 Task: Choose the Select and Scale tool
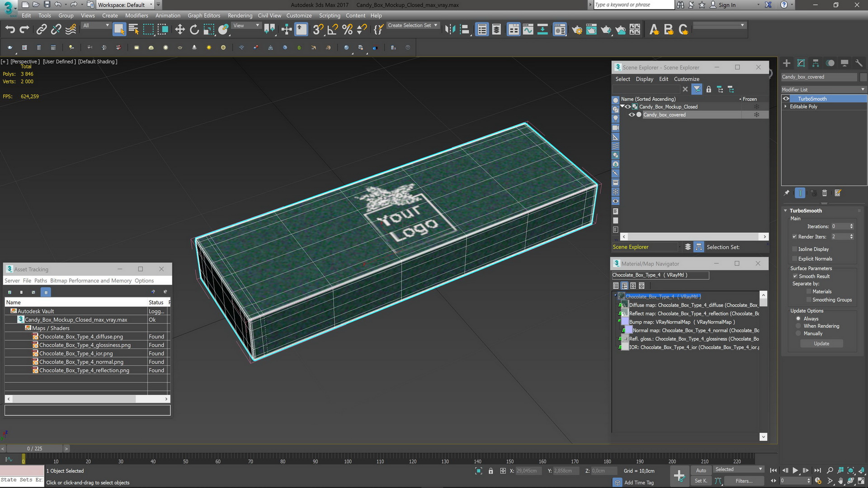pyautogui.click(x=208, y=30)
